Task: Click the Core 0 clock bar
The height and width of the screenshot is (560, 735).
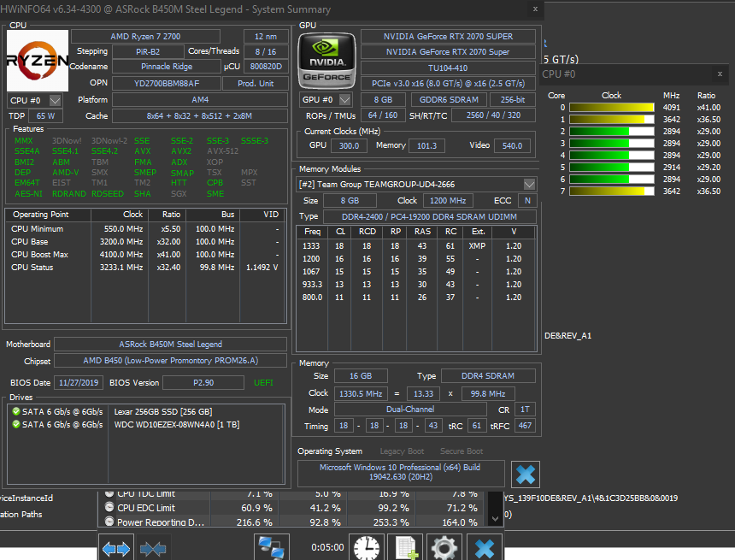Action: 612,108
